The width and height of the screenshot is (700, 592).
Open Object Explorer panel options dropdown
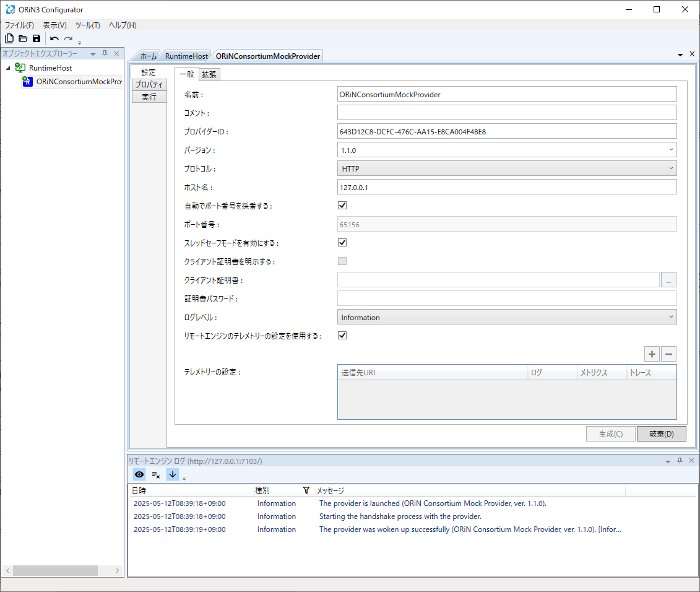click(93, 54)
